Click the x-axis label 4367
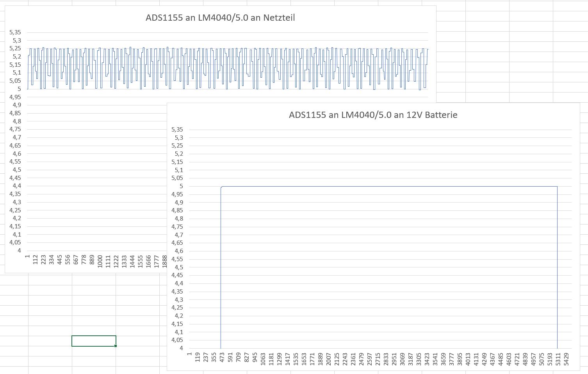 [493, 359]
